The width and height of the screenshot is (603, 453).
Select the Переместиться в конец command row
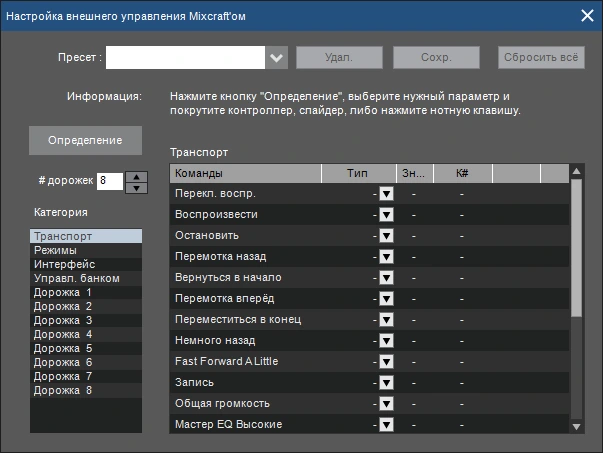coord(369,320)
